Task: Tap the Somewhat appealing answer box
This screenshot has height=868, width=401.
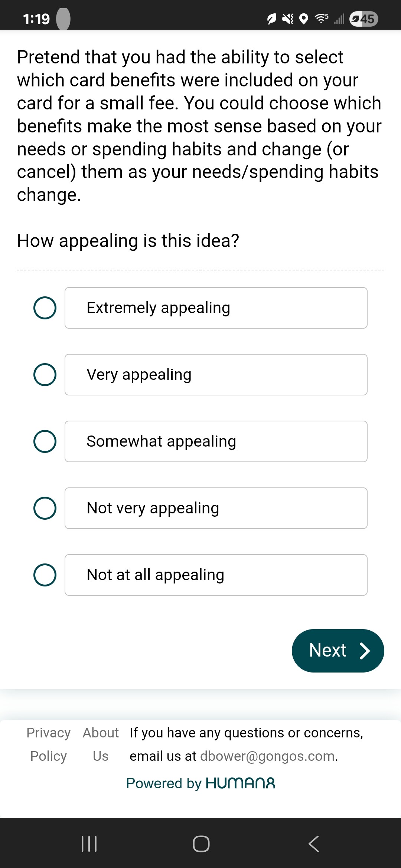Action: pyautogui.click(x=216, y=441)
